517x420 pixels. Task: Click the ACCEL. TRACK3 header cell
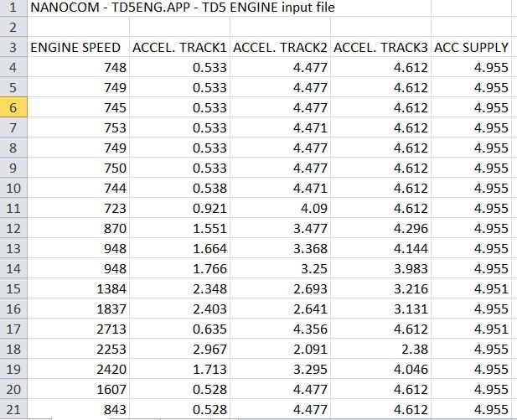(x=380, y=47)
